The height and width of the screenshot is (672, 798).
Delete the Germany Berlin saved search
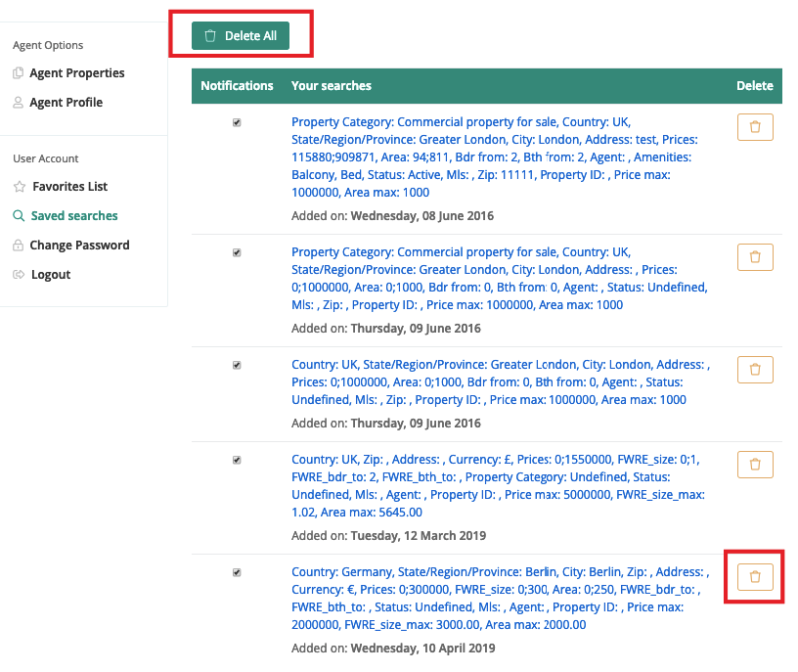(754, 577)
